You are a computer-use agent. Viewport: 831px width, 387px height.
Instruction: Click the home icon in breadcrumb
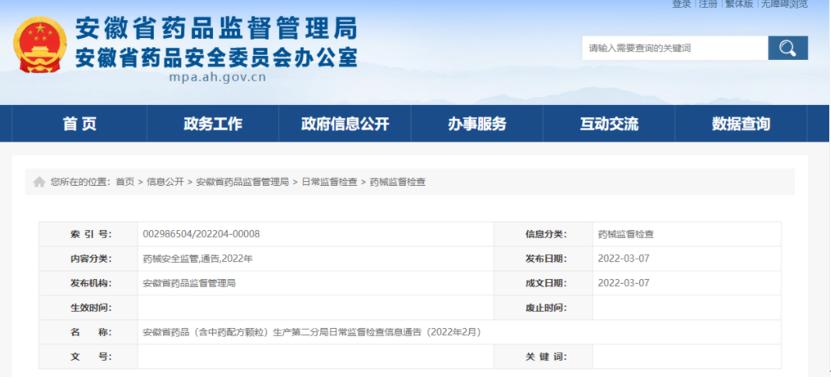pos(39,182)
